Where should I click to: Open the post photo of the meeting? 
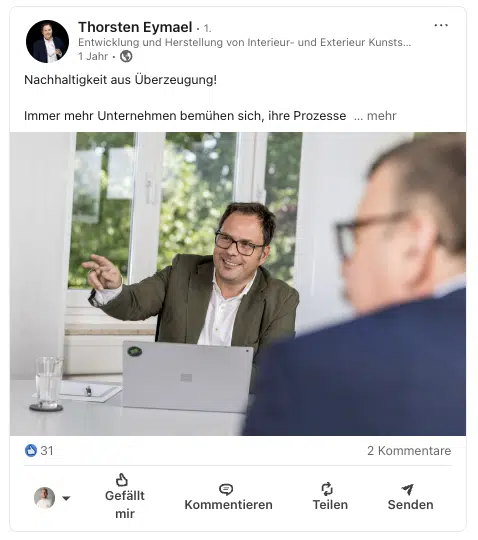pyautogui.click(x=238, y=284)
